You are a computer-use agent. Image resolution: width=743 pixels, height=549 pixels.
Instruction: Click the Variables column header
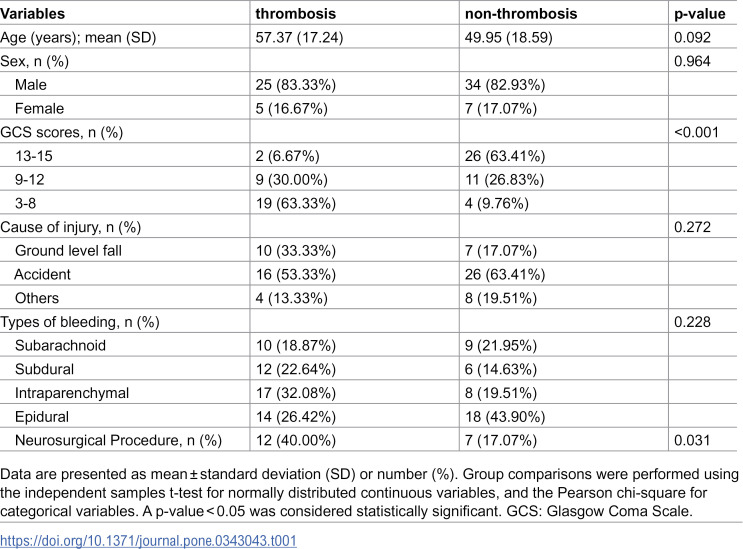32,14
